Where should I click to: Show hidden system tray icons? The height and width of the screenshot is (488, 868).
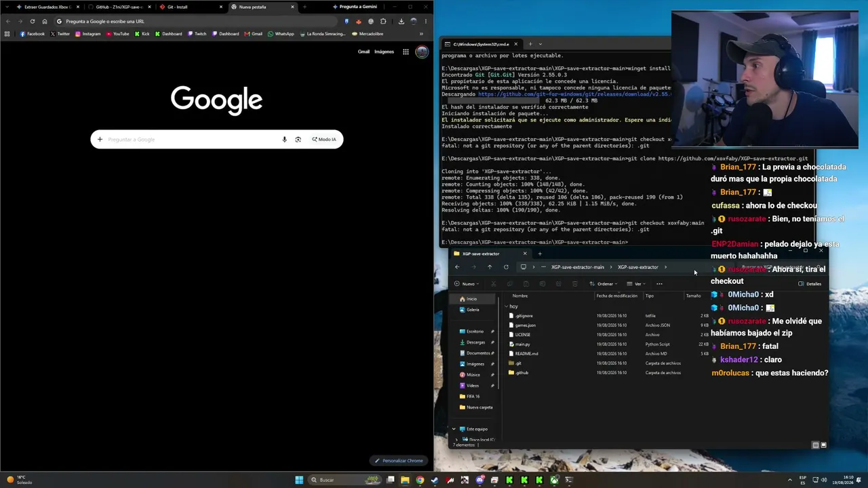pos(790,480)
